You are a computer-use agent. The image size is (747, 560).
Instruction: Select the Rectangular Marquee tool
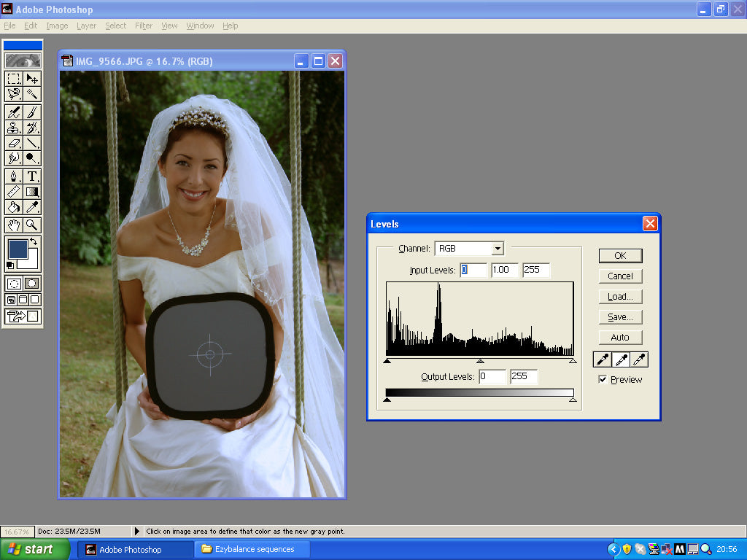(14, 78)
